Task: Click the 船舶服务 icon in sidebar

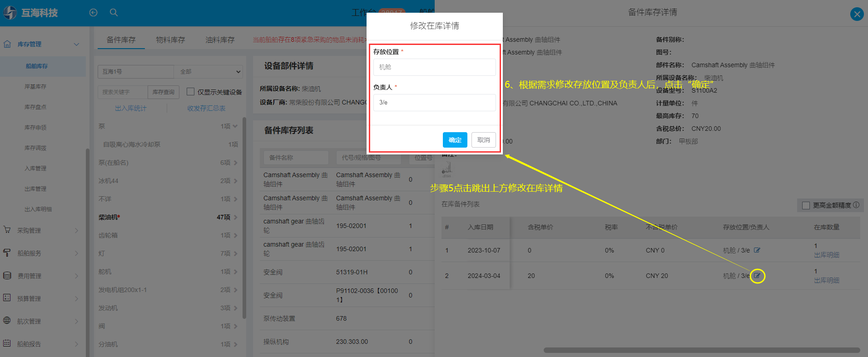Action: point(7,253)
